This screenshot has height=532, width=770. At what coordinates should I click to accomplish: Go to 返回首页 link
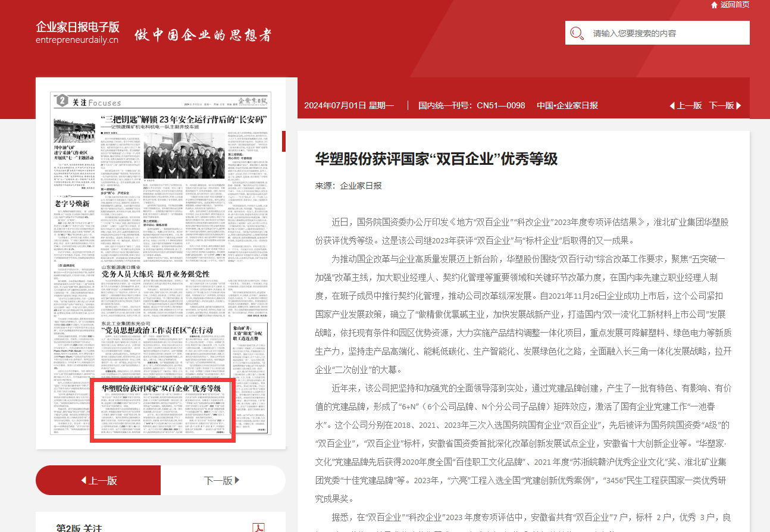point(734,5)
